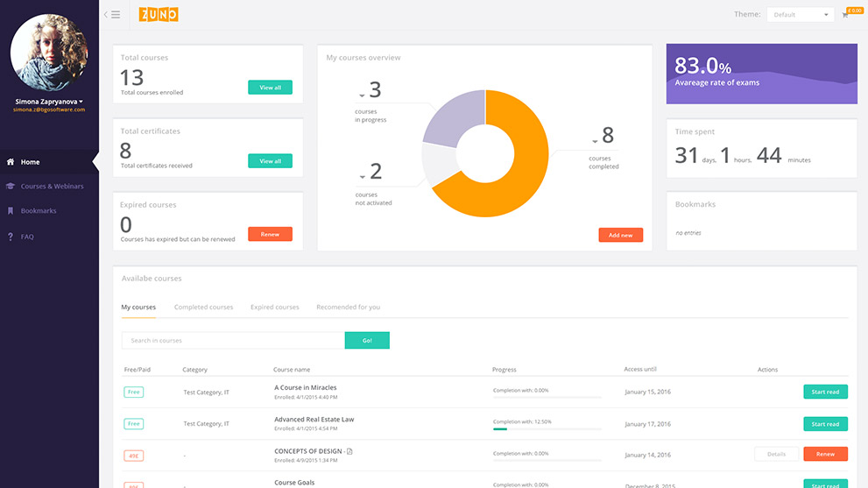The height and width of the screenshot is (488, 868).
Task: Click the 83.0% average exam rate card
Action: [762, 74]
